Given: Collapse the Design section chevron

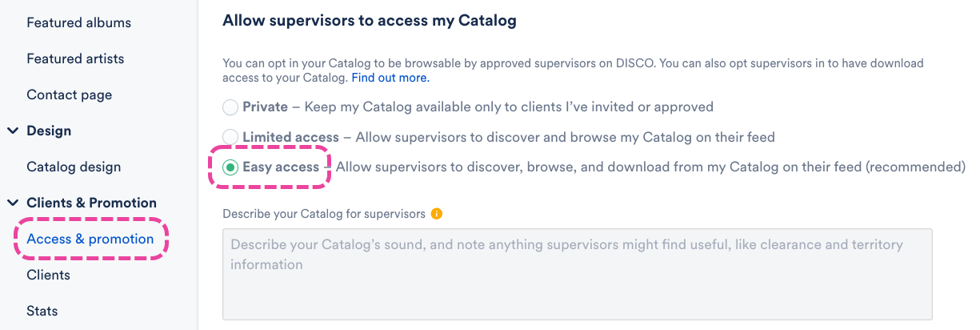Looking at the screenshot, I should (13, 131).
